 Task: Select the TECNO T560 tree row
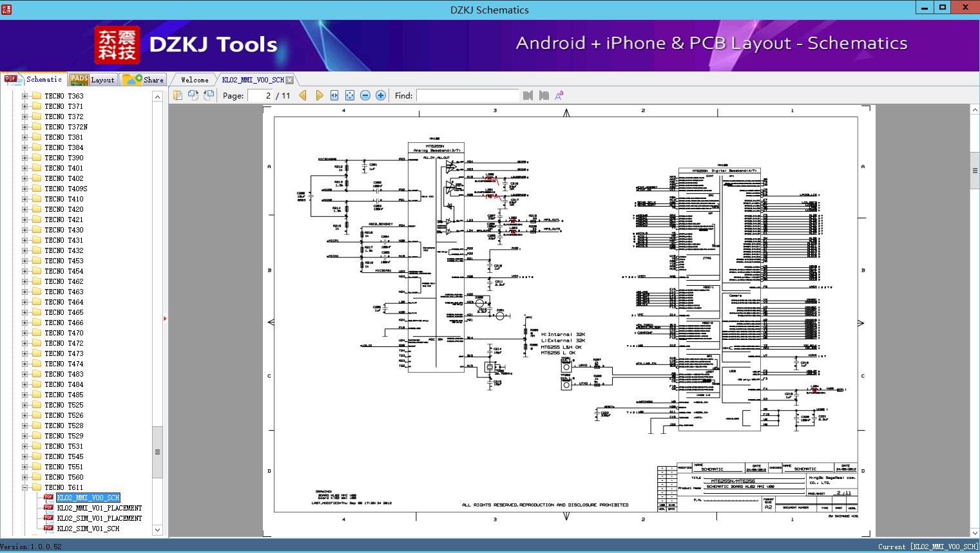coord(64,477)
